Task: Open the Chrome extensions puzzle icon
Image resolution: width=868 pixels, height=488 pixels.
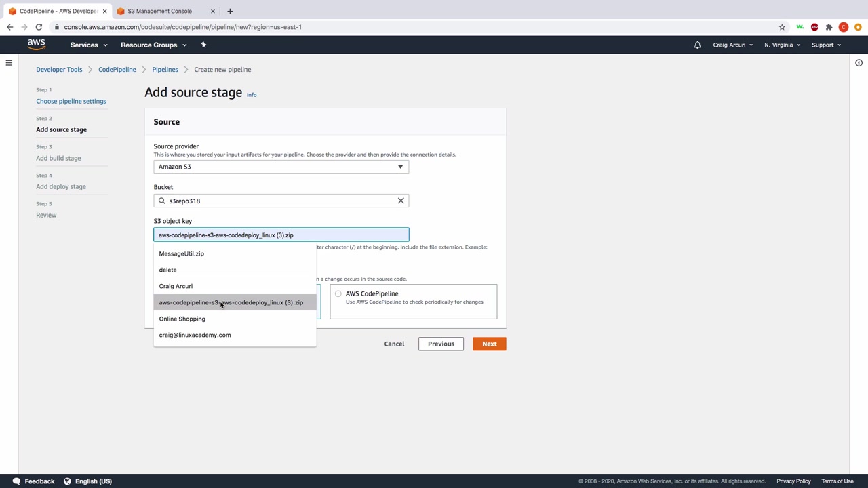Action: click(829, 27)
